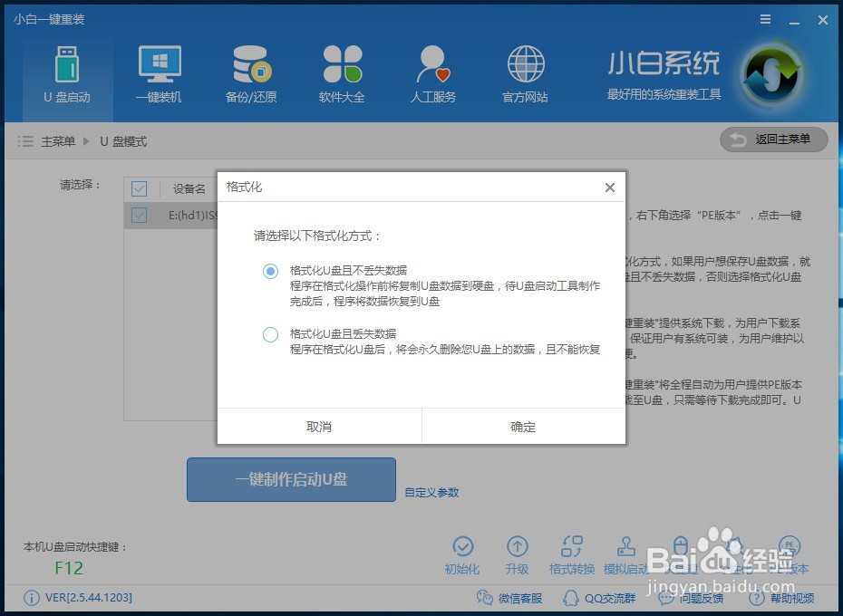The image size is (843, 616).
Task: Click the E:(hd1) device row
Action: (x=171, y=216)
